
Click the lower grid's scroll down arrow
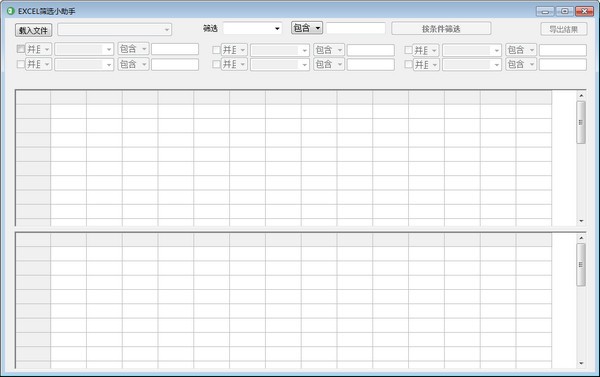(581, 363)
